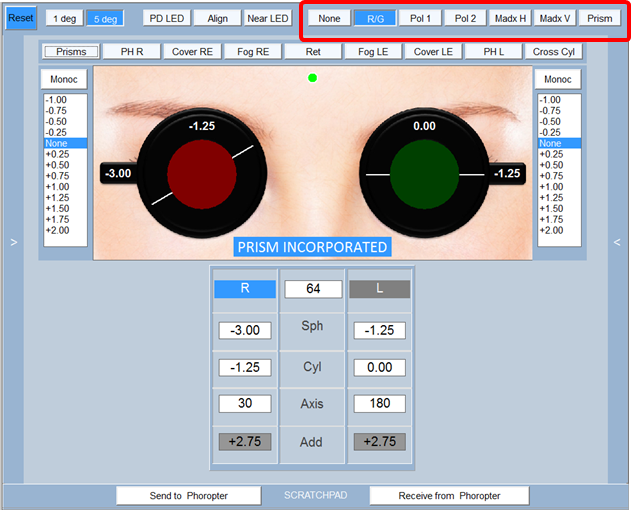The width and height of the screenshot is (631, 510).
Task: Click the left Monoc button
Action: point(65,79)
